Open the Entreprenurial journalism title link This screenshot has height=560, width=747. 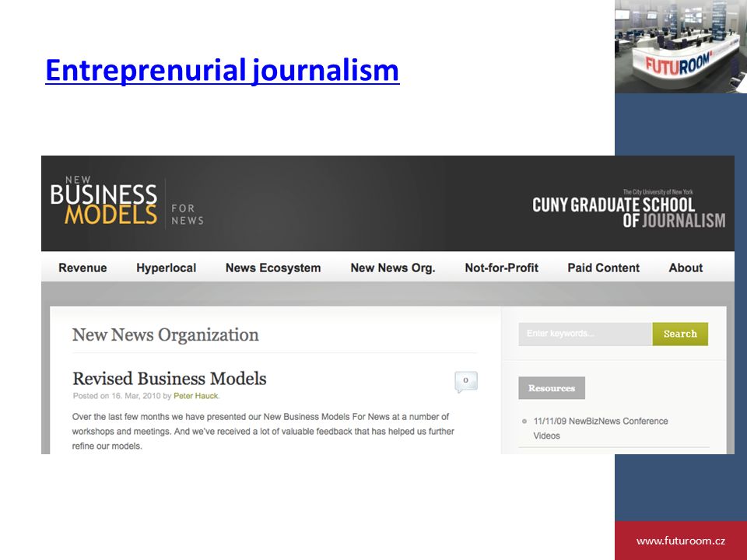point(222,70)
